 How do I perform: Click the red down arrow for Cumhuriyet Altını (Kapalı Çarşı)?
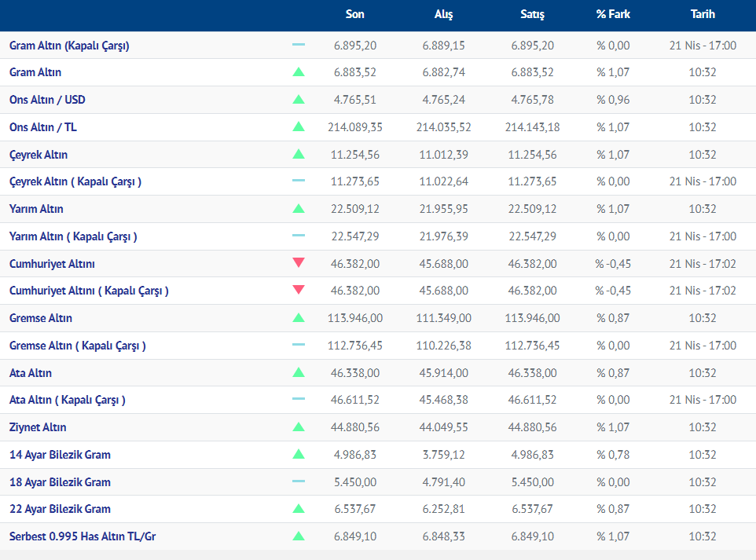click(x=298, y=291)
